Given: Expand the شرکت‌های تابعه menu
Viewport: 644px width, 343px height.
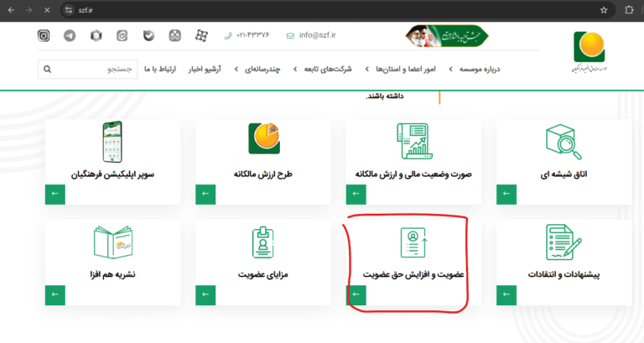Looking at the screenshot, I should point(322,69).
